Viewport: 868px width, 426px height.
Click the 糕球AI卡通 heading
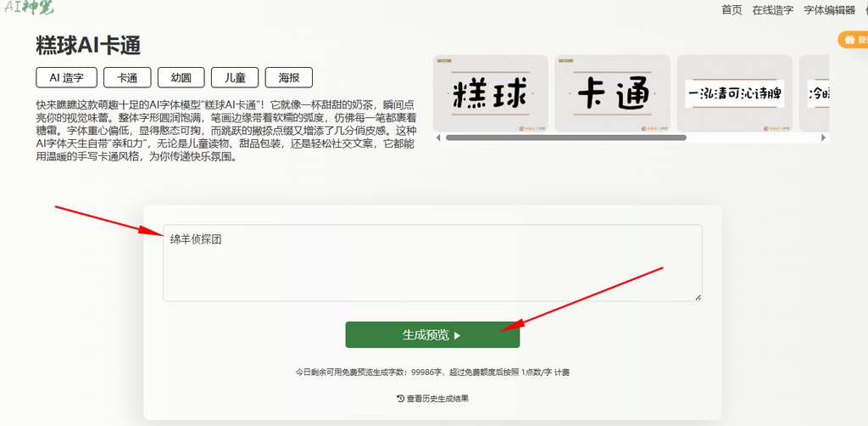(88, 46)
